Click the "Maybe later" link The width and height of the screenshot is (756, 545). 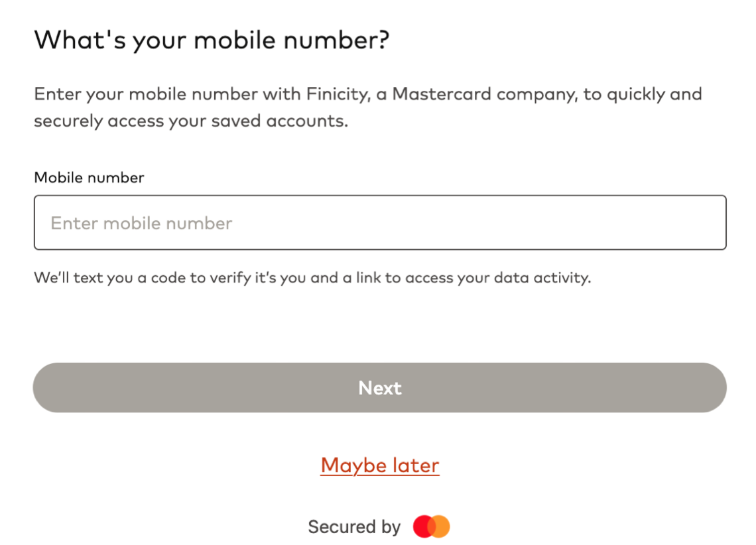tap(380, 465)
